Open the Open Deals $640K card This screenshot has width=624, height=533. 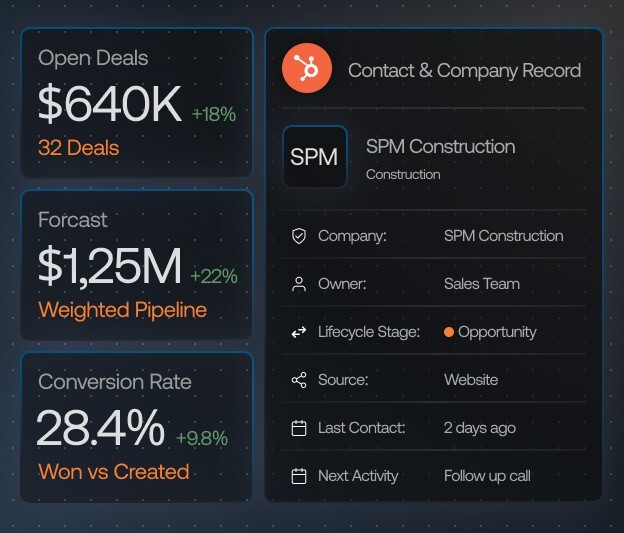136,102
